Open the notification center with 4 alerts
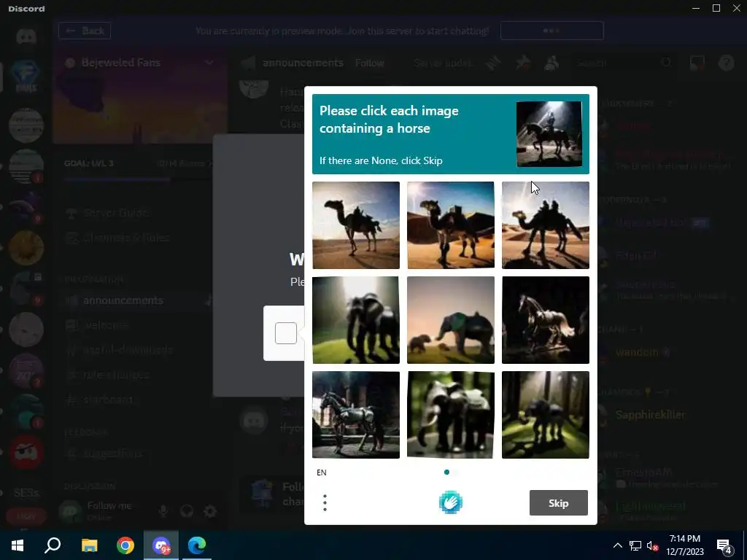The height and width of the screenshot is (560, 747). click(724, 546)
